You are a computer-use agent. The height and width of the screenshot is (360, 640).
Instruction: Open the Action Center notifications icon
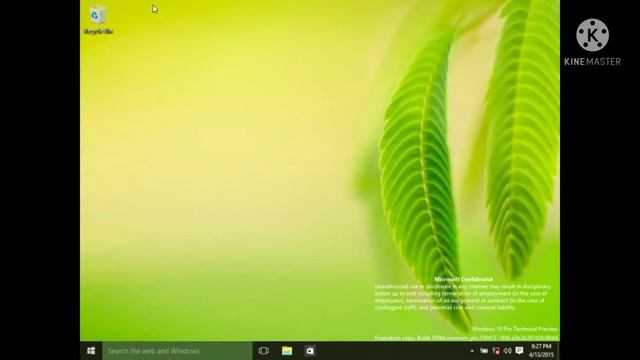click(x=519, y=351)
